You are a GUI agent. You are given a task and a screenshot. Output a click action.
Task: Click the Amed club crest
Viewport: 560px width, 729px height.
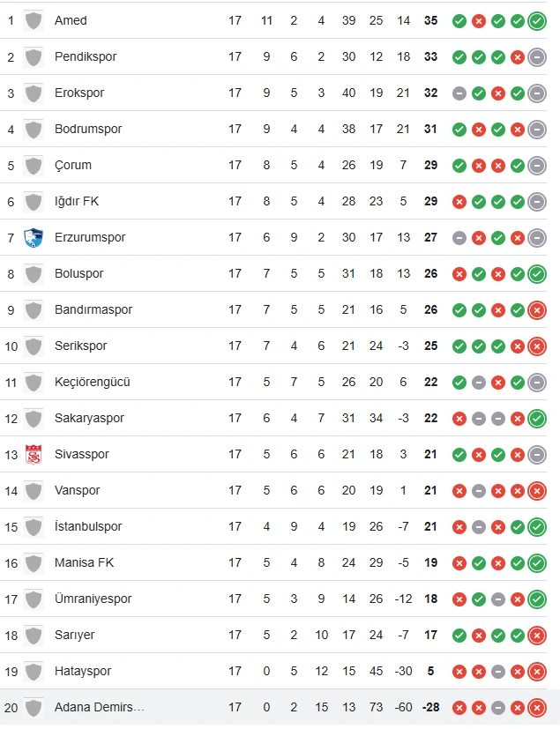pos(33,20)
